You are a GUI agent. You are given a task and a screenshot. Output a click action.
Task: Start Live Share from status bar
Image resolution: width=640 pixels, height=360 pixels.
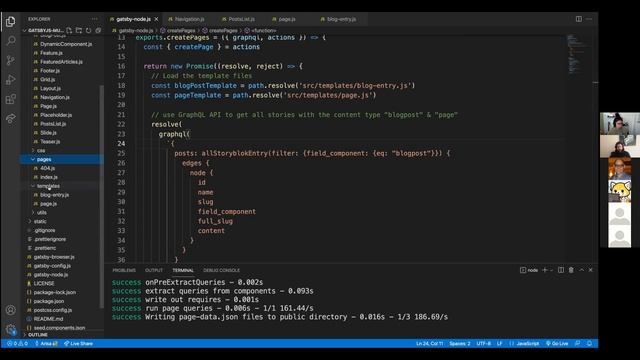click(x=78, y=344)
